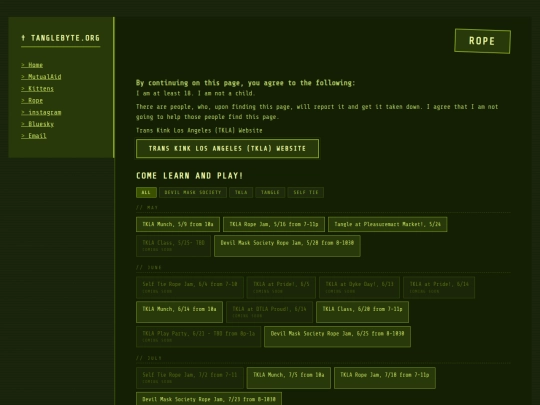Open Devil Mask Society Rope Jam 6/25
The image size is (540, 405).
(337, 336)
